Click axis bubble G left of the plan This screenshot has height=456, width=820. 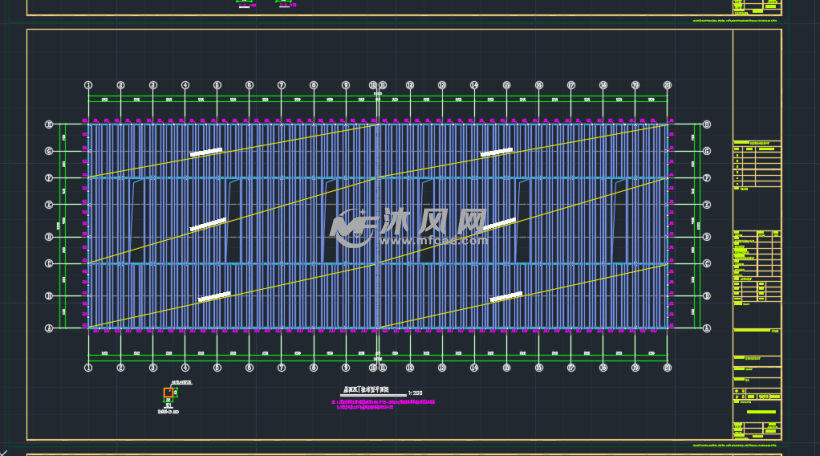49,151
